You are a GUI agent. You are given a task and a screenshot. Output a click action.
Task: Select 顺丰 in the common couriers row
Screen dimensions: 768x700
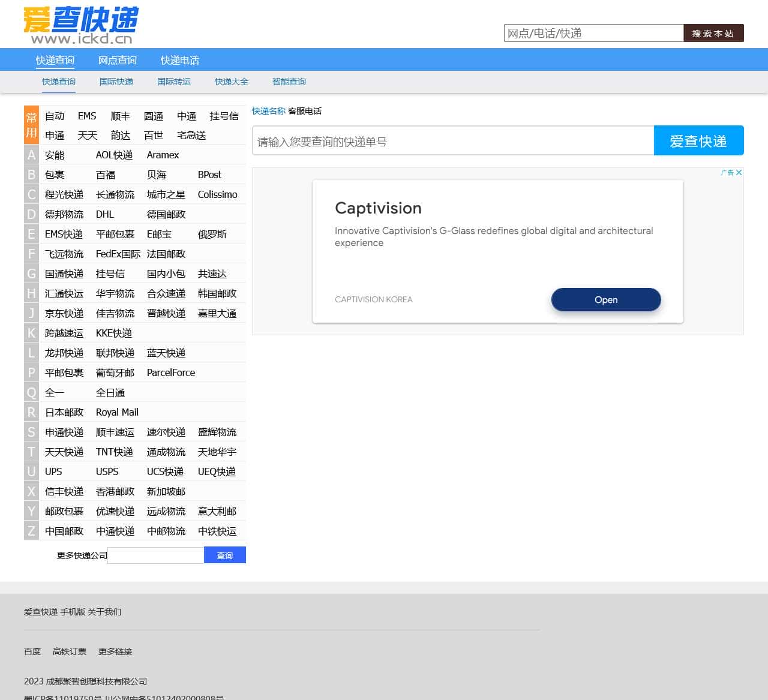pos(121,116)
